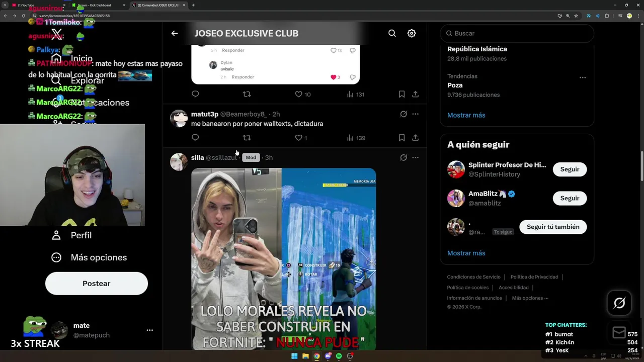
Task: Switch to the YouTube browser tab
Action: (x=38, y=5)
